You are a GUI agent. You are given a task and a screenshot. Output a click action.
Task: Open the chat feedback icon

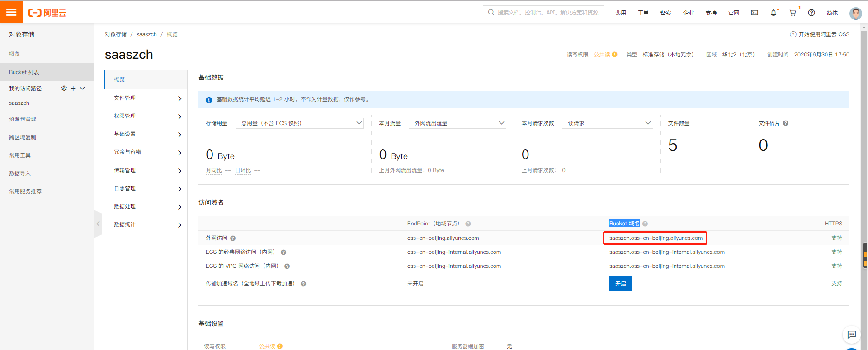[852, 335]
